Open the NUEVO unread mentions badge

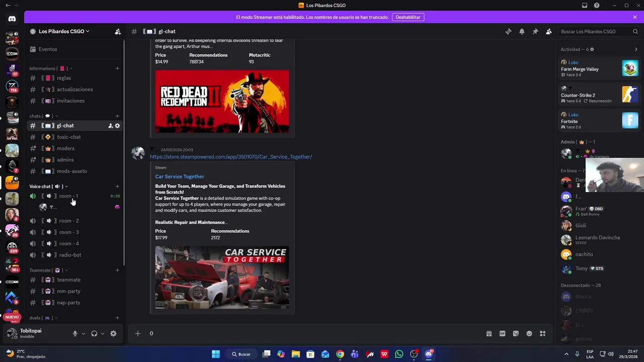point(12,317)
